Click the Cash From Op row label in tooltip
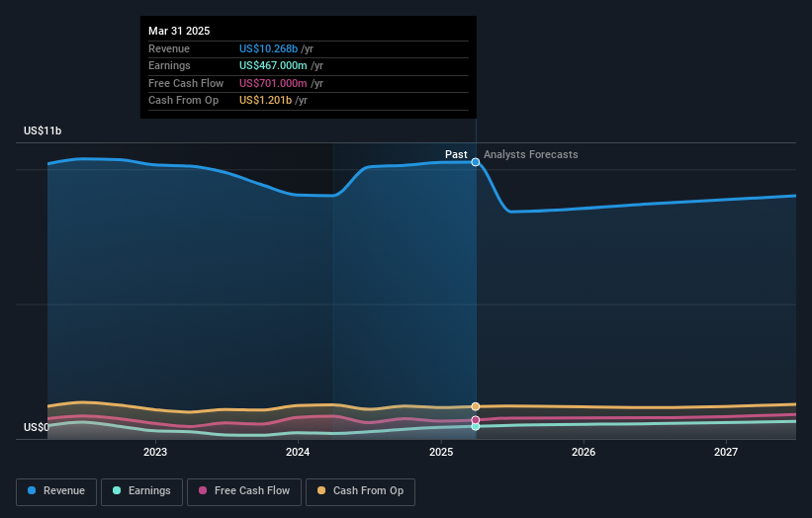Viewport: 812px width, 518px height. 183,101
